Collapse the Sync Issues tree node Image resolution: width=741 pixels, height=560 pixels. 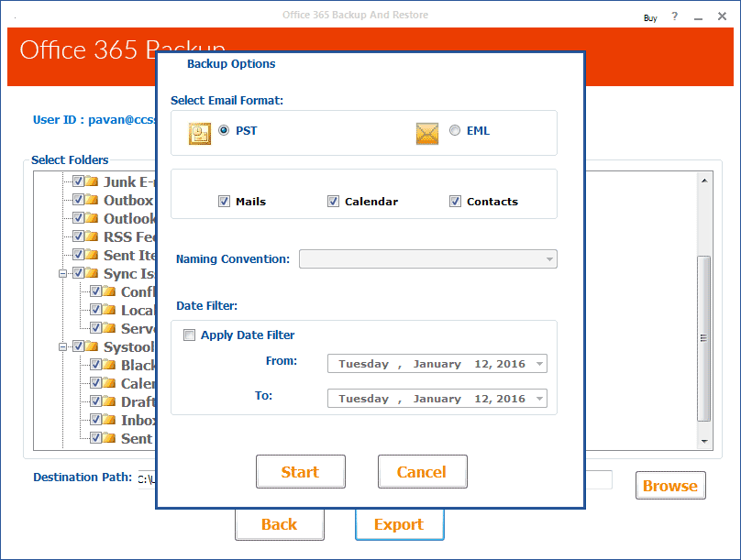[63, 273]
